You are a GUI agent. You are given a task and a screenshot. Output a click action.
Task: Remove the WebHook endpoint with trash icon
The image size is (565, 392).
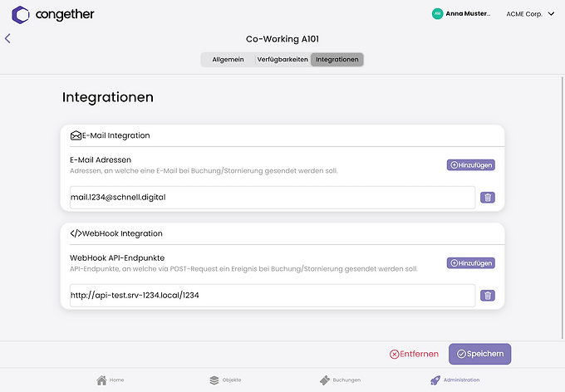tap(488, 296)
